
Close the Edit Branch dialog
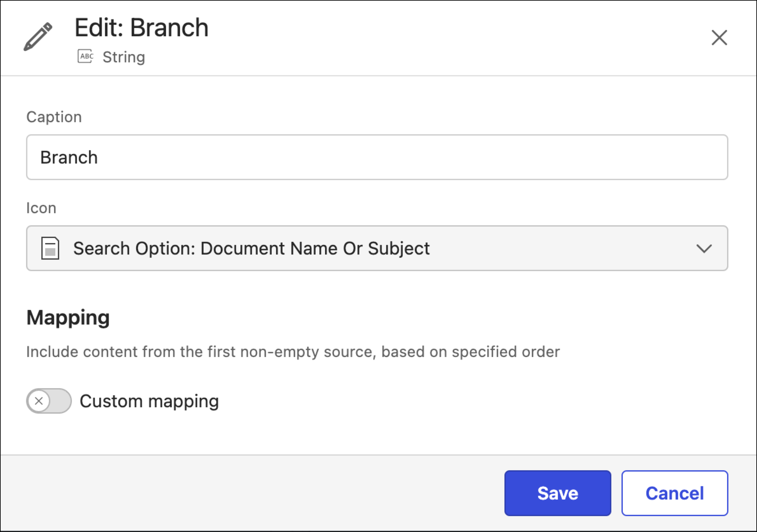point(719,38)
